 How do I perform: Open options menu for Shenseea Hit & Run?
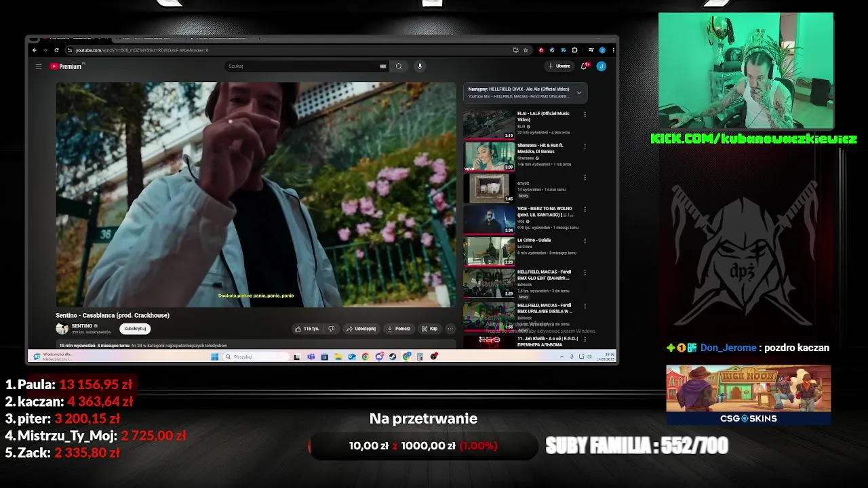pyautogui.click(x=585, y=146)
